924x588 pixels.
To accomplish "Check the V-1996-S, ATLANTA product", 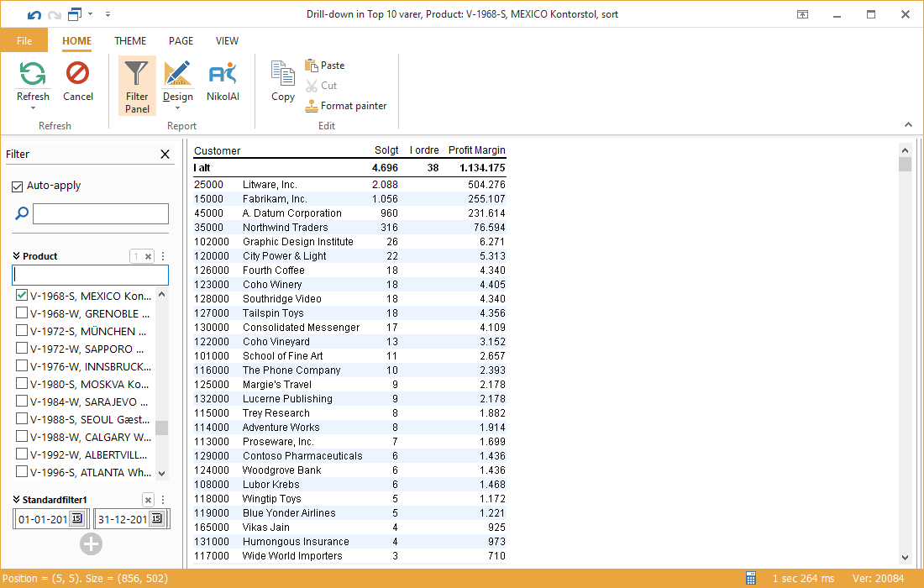I will pyautogui.click(x=22, y=472).
